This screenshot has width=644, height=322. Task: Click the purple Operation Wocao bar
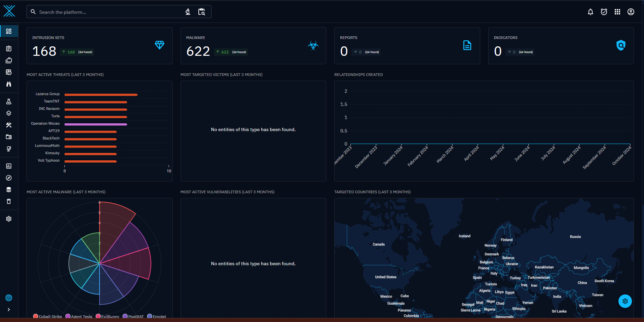coord(96,124)
